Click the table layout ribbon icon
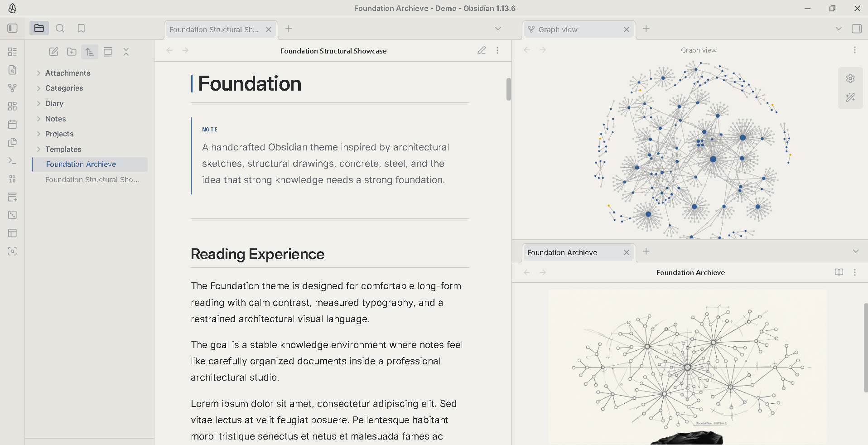Image resolution: width=868 pixels, height=445 pixels. coord(13,233)
